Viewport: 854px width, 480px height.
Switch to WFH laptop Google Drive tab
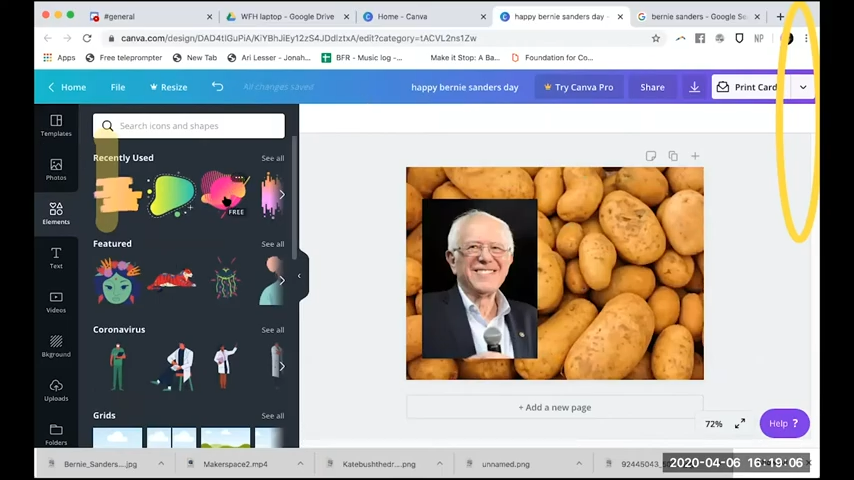(x=288, y=17)
